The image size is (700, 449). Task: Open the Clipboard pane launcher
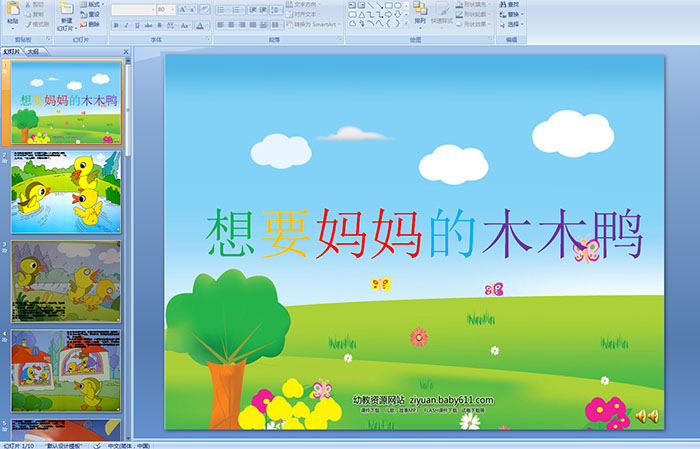48,39
